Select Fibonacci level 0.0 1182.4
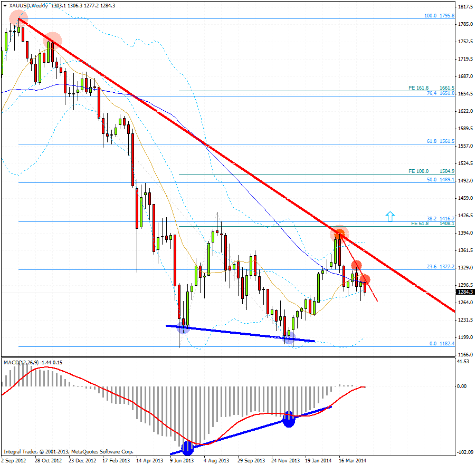The image size is (476, 465). pyautogui.click(x=442, y=343)
